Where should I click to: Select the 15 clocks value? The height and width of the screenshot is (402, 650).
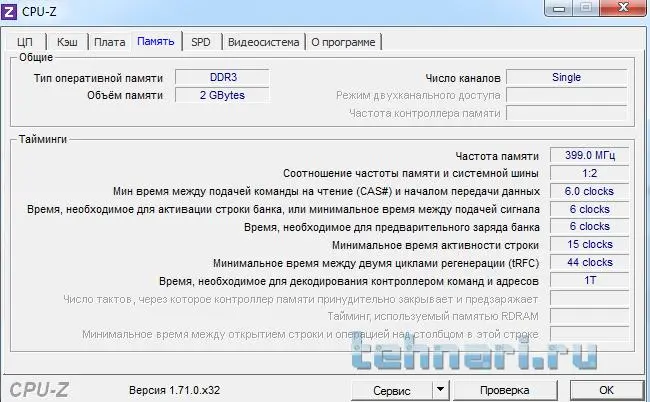pos(589,245)
